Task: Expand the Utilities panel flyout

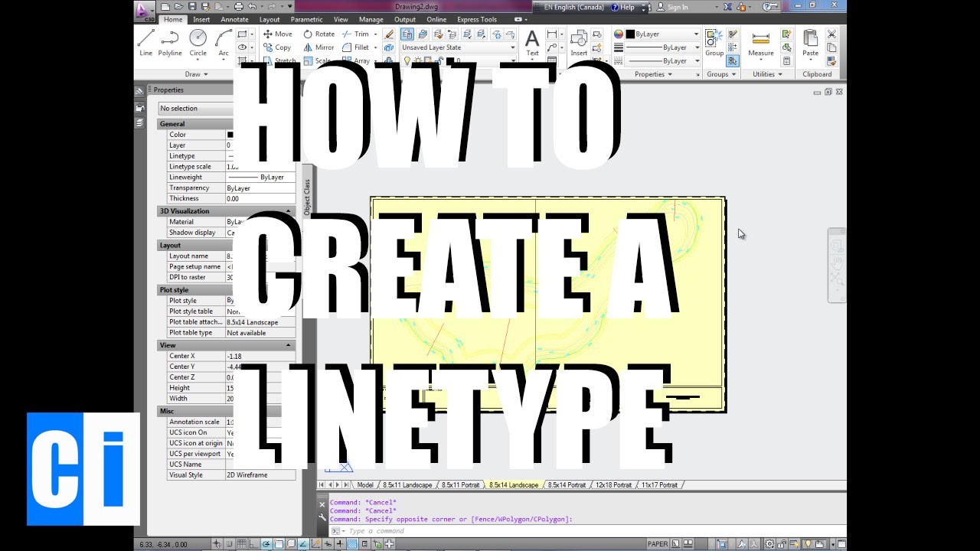Action: coord(768,74)
